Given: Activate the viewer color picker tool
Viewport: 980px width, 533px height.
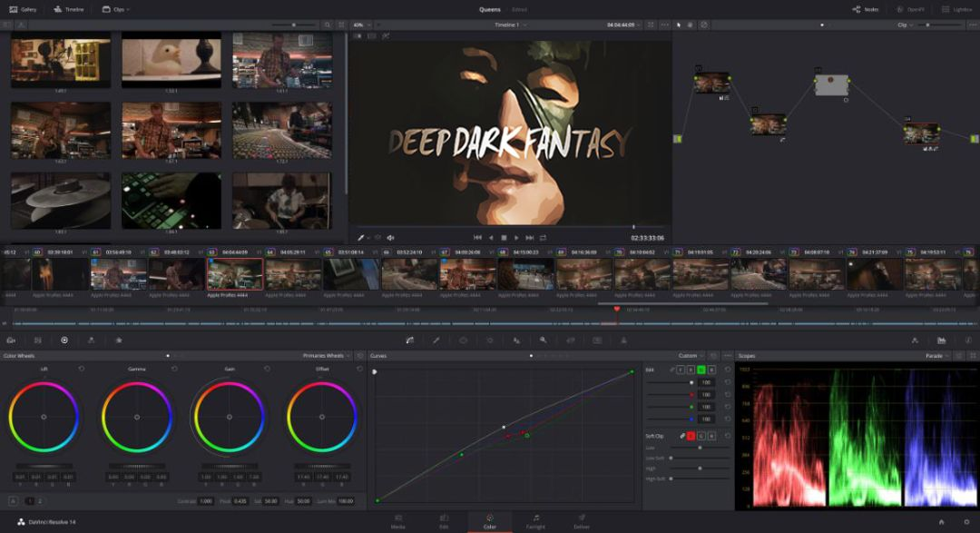Looking at the screenshot, I should pos(360,238).
